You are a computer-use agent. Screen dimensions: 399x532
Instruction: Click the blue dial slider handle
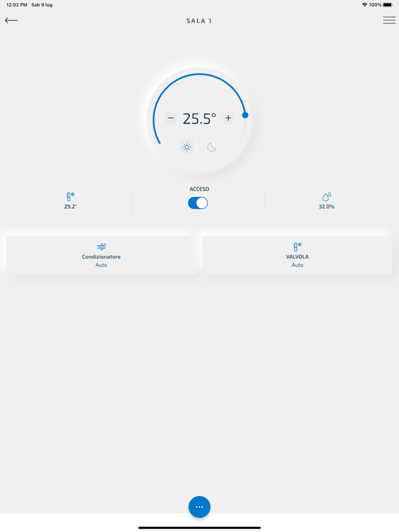pyautogui.click(x=245, y=116)
